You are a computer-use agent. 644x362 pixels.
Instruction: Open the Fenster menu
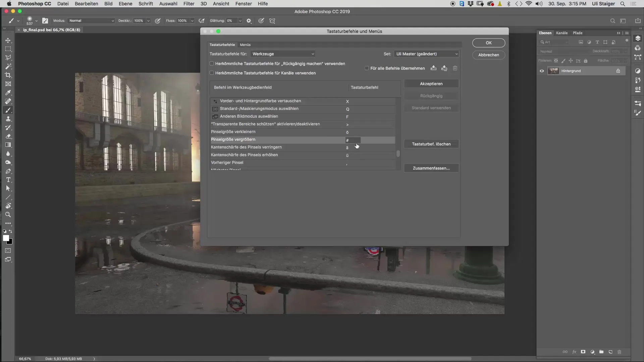click(244, 4)
